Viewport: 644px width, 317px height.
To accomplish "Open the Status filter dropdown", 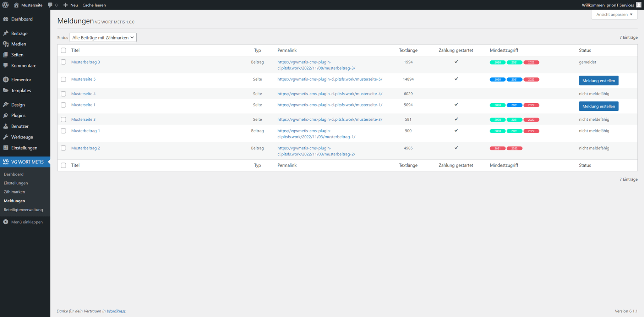I will 103,38.
